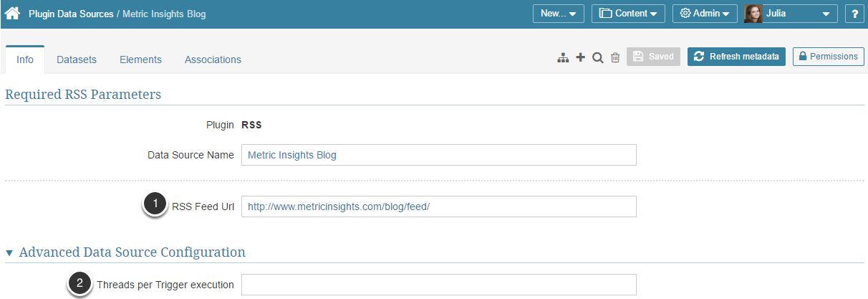Click Julia's avatar picture
Image resolution: width=868 pixels, height=299 pixels.
point(753,14)
